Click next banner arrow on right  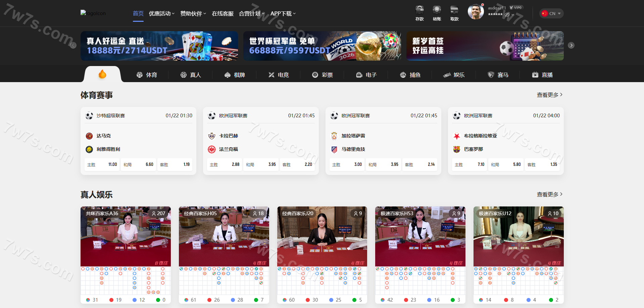pyautogui.click(x=571, y=46)
